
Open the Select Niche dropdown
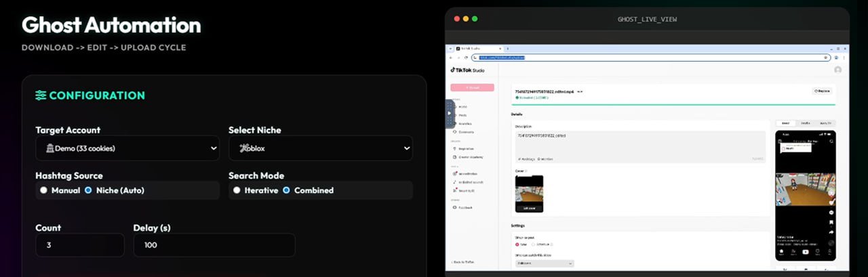321,148
